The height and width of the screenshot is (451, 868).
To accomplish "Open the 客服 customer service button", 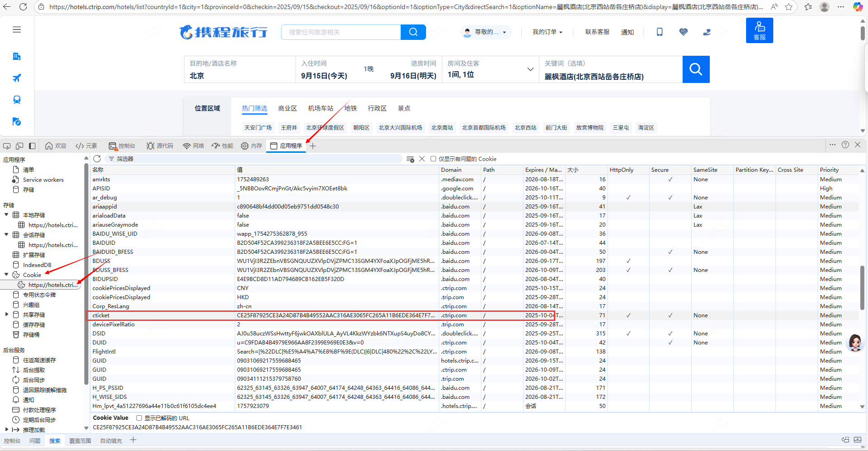I will pos(760,30).
